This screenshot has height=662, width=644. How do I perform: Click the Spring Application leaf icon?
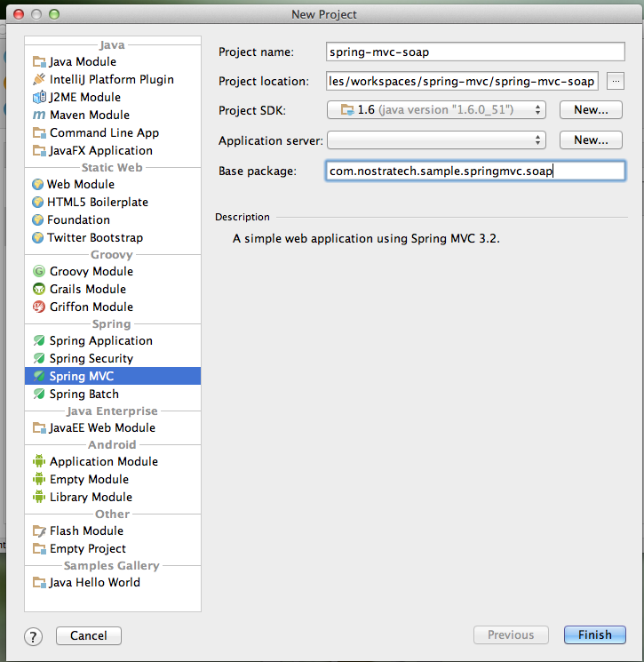point(39,340)
